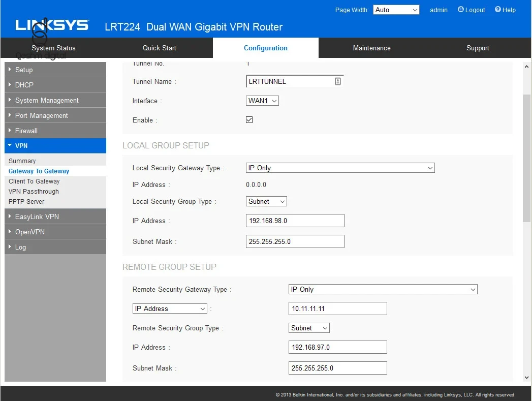Screen dimensions: 532x401
Task: Open VPN Summary page
Action: [22, 161]
